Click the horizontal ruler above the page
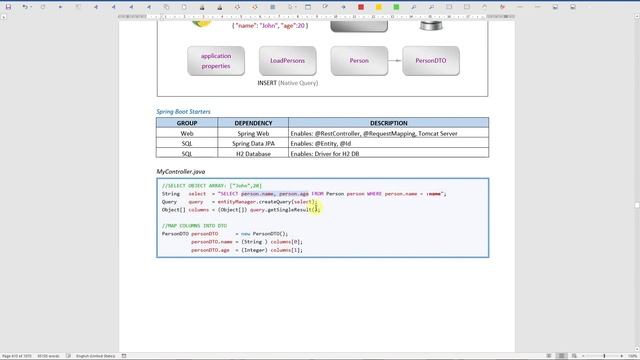This screenshot has height=360, width=640. 316,17
